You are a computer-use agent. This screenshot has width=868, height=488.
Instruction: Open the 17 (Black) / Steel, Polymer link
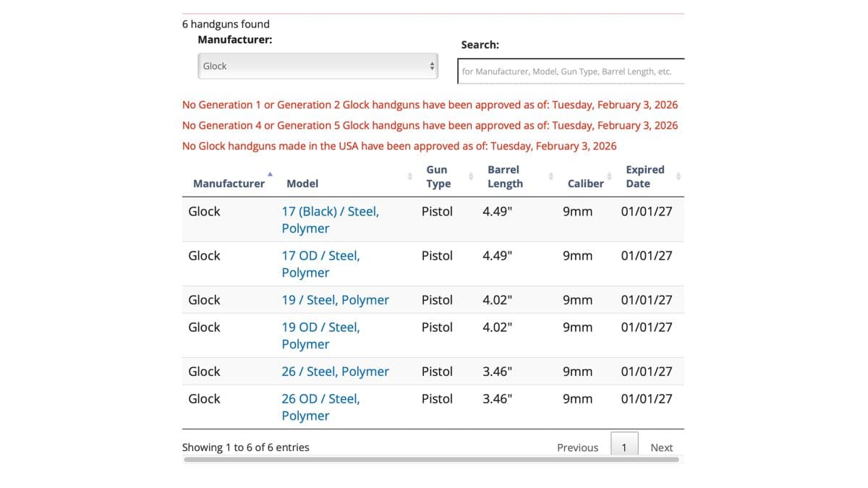click(x=330, y=220)
